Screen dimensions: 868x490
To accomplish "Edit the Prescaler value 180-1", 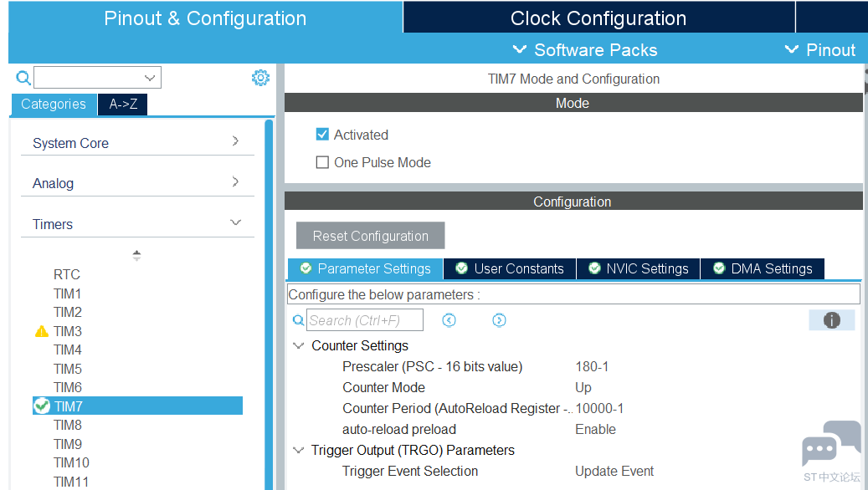I will [x=592, y=367].
